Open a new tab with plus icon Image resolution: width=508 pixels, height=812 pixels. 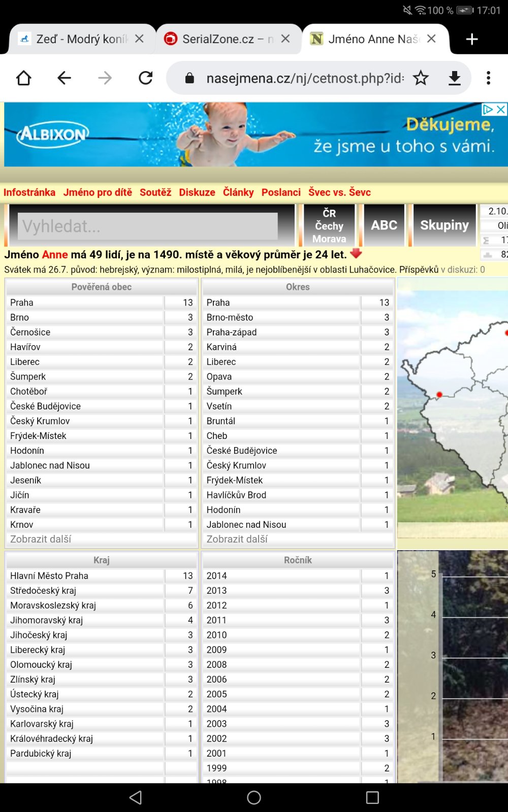472,39
